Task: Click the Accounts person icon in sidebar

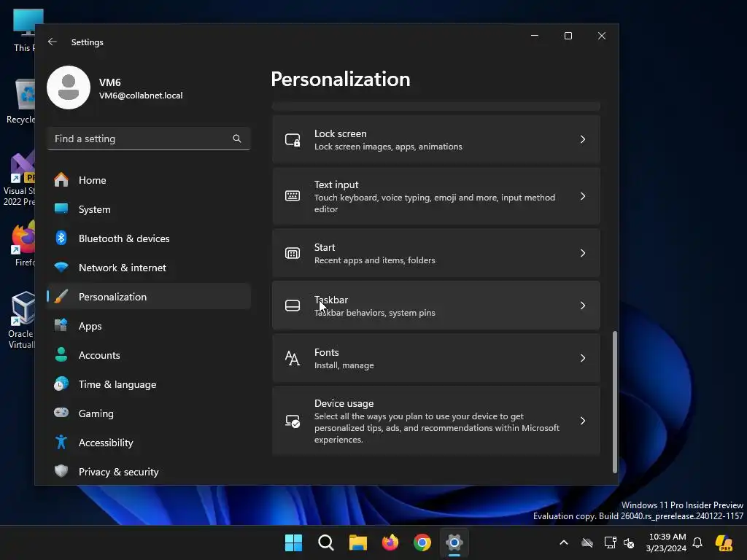Action: click(x=61, y=355)
